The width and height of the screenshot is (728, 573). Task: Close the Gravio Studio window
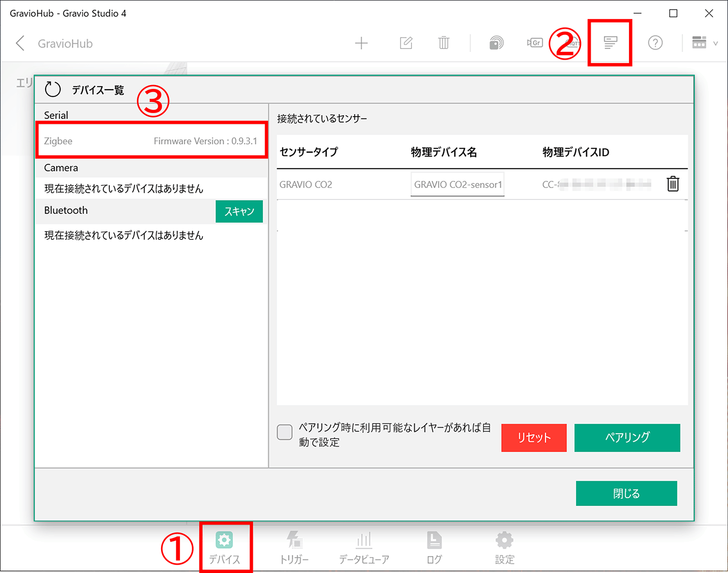tap(709, 13)
